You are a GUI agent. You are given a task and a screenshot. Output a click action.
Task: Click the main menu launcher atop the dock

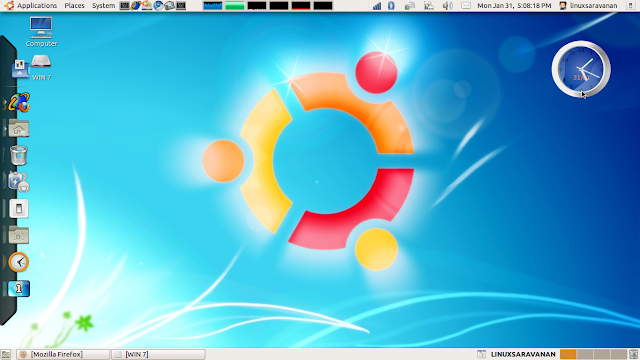point(19,68)
